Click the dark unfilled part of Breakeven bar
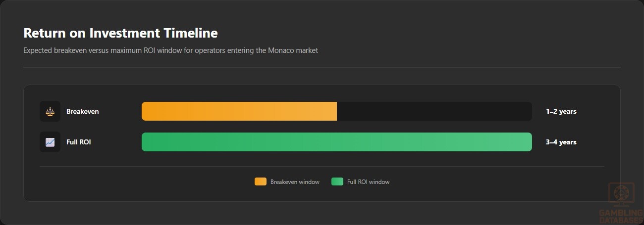The height and width of the screenshot is (225, 644). 434,111
